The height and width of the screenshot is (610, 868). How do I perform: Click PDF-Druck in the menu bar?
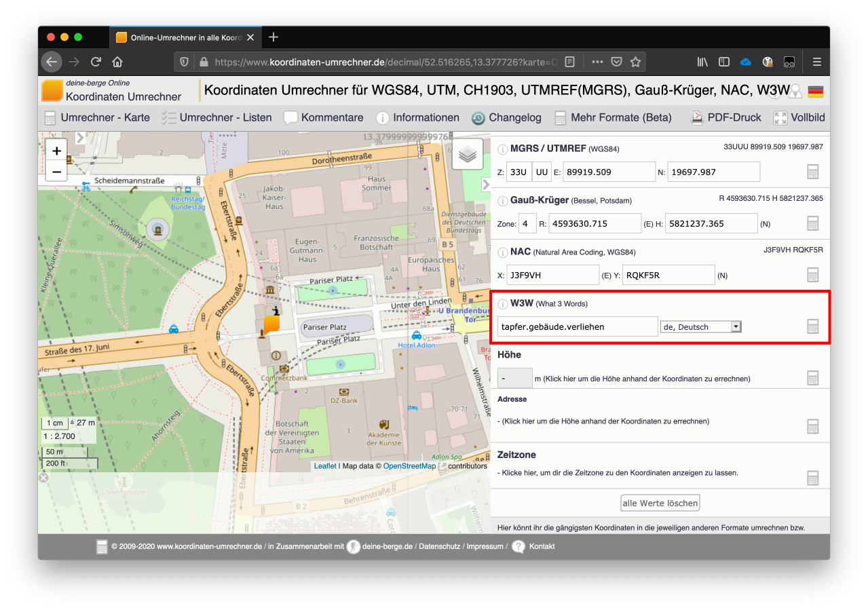(726, 117)
